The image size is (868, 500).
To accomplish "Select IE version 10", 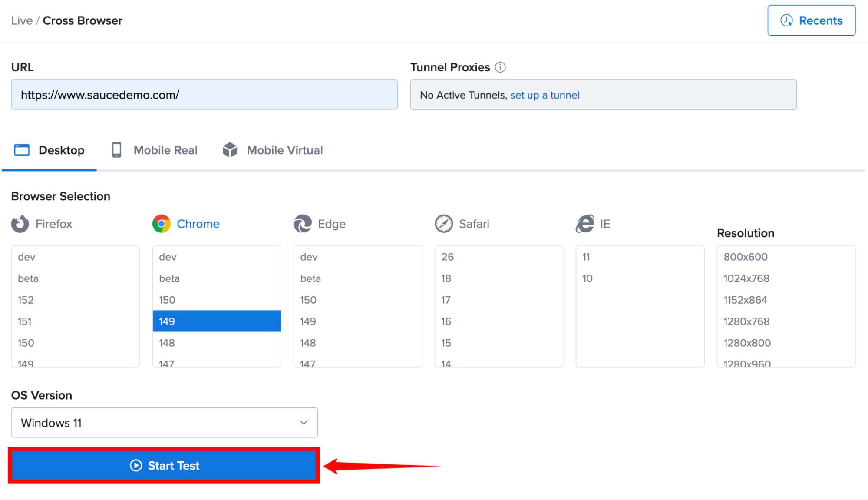I will (640, 278).
